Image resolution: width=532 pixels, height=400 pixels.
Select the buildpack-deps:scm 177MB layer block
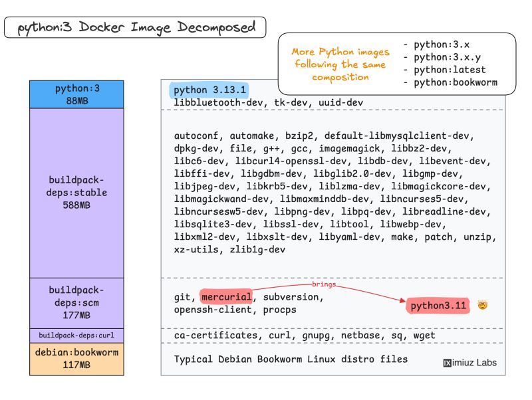point(76,303)
